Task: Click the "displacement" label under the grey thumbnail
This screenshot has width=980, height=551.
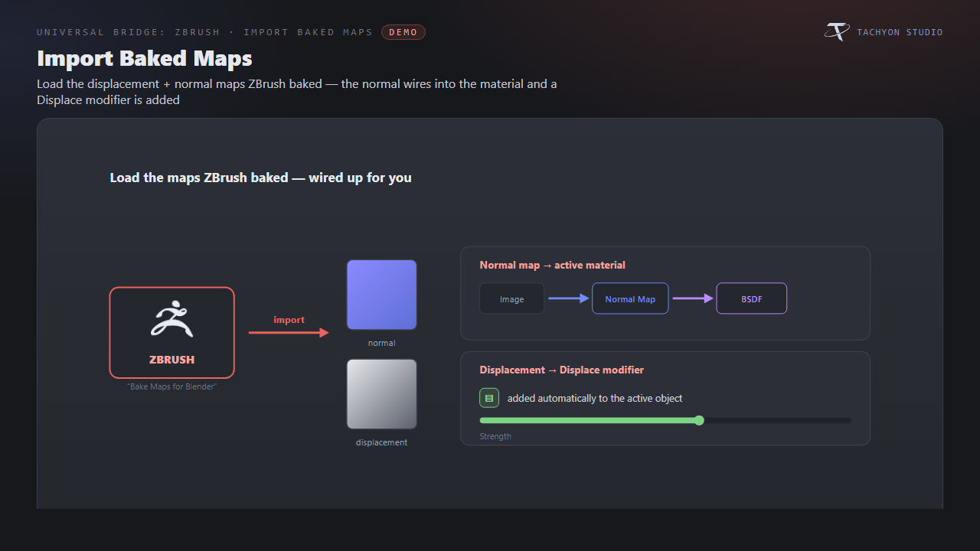Action: coord(381,442)
